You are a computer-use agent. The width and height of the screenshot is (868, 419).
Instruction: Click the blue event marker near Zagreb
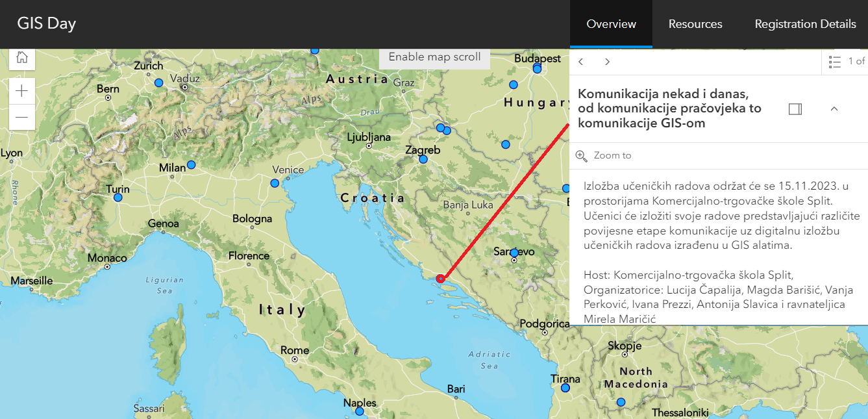[x=423, y=159]
